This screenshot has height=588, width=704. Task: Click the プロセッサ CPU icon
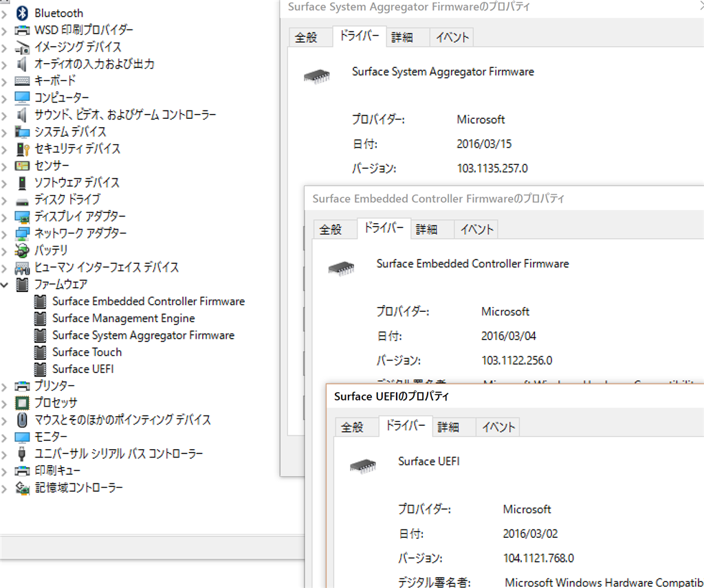coord(22,403)
